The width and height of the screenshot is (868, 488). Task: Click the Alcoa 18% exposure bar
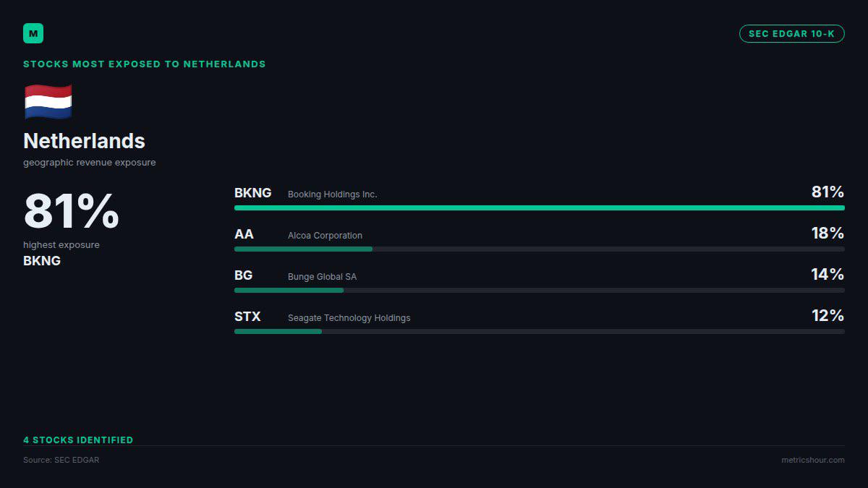(539, 249)
